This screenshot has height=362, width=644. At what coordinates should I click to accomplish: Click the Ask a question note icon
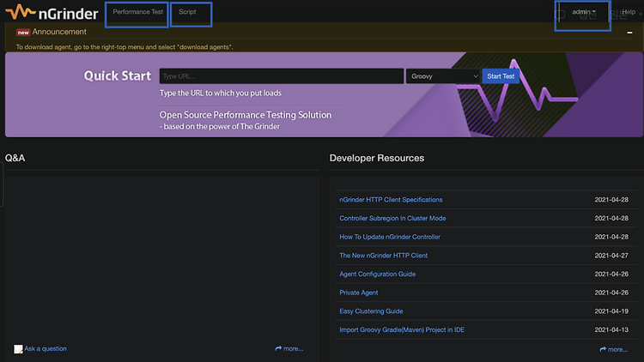[18, 349]
